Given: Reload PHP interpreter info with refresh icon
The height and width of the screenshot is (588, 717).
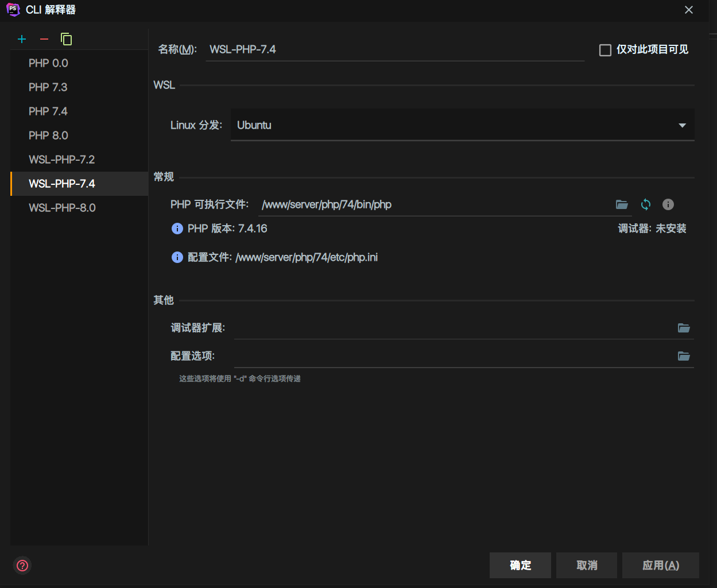Looking at the screenshot, I should 645,204.
